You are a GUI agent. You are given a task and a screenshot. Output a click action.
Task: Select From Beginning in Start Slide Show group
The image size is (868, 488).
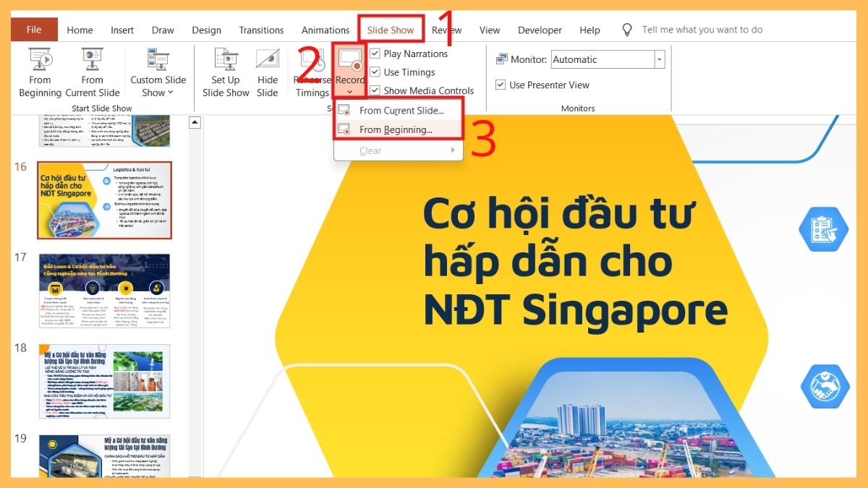pos(40,71)
